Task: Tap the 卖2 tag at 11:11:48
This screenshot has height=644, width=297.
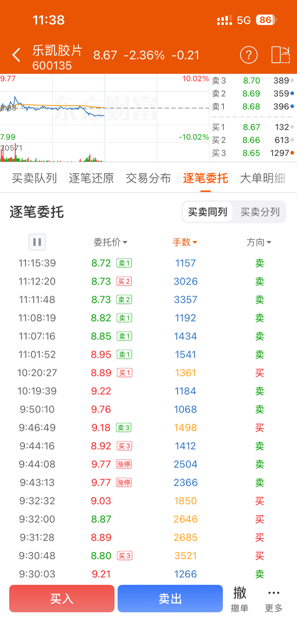Action: coord(125,300)
